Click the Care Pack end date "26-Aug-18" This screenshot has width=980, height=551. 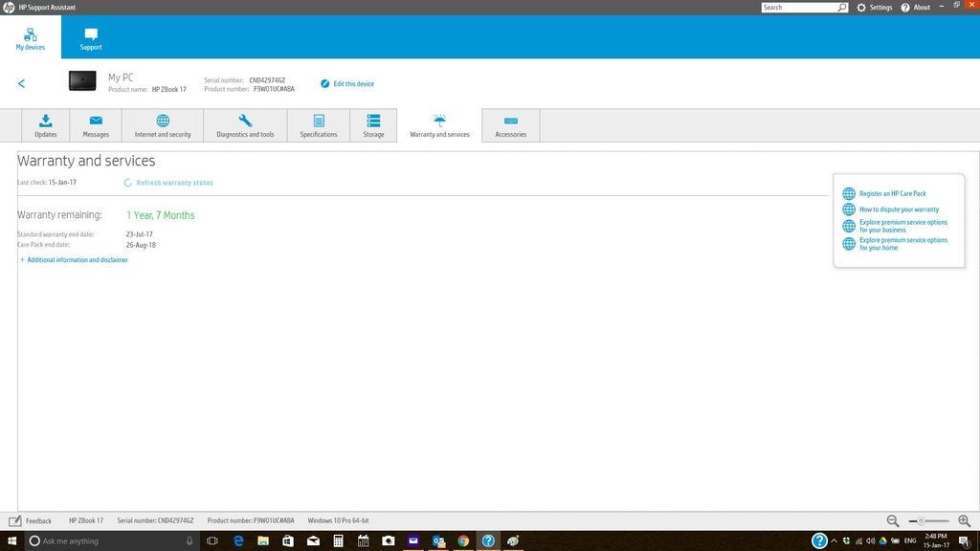[x=141, y=245]
